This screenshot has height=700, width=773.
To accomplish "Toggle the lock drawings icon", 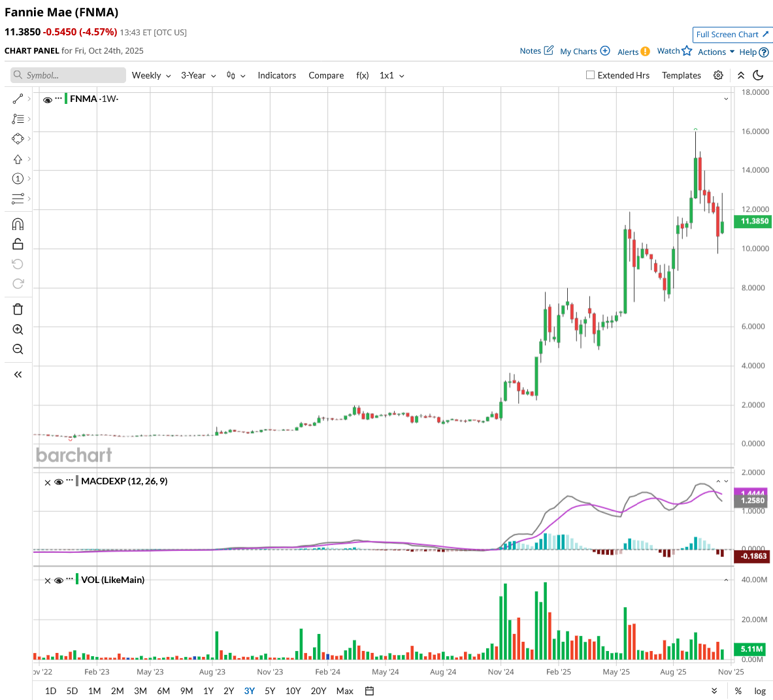I will [x=18, y=244].
